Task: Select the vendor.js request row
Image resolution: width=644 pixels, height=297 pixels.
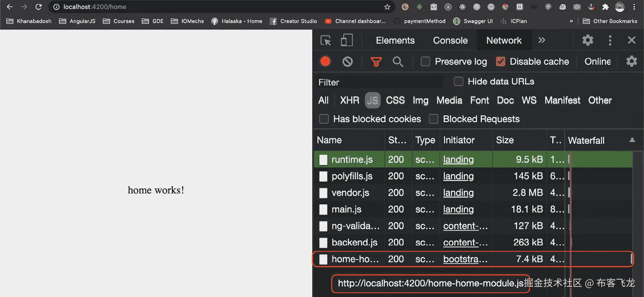Action: click(473, 193)
